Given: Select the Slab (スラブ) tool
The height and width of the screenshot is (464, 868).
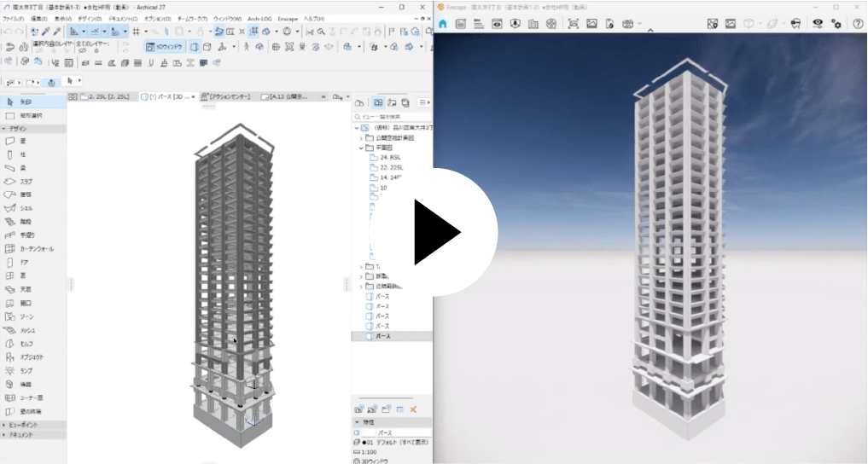Looking at the screenshot, I should 26,182.
